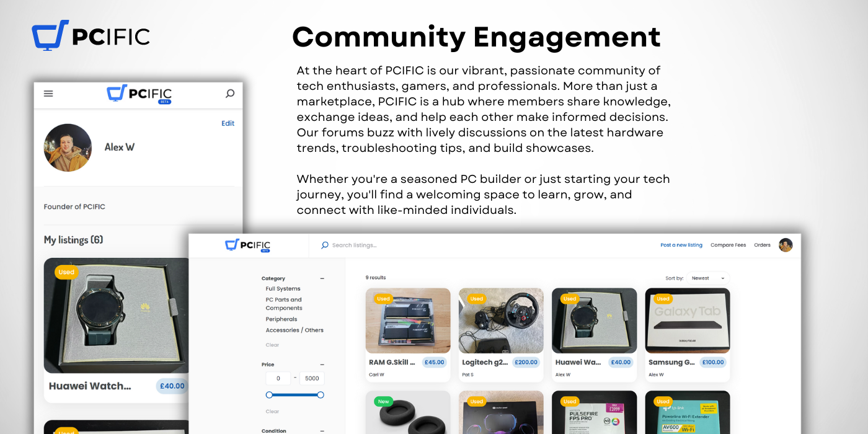The image size is (868, 434).
Task: Click the large PCIFIC logo at top left
Action: pos(91,35)
